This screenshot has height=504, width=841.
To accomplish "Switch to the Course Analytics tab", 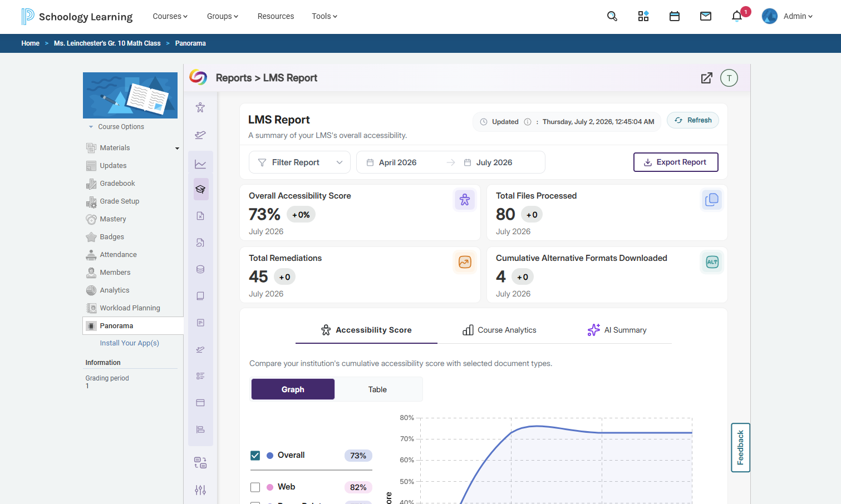I will 499,330.
